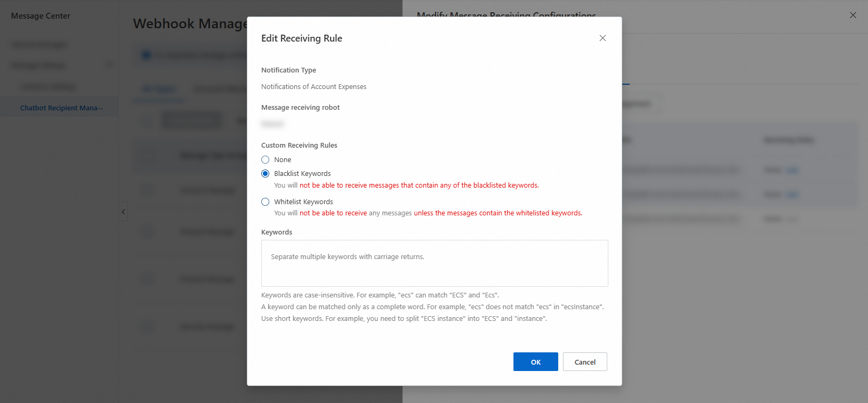The height and width of the screenshot is (403, 868).
Task: Click the blacklist warning description text
Action: [x=406, y=186]
